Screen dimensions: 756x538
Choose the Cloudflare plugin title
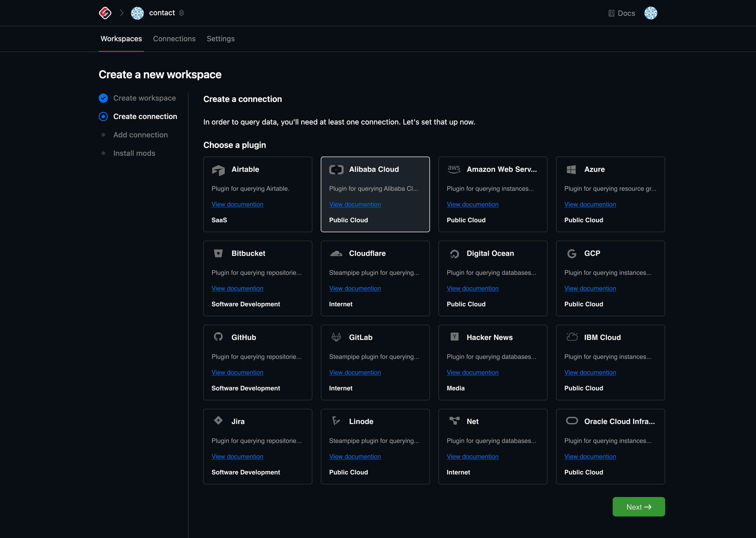pyautogui.click(x=367, y=254)
